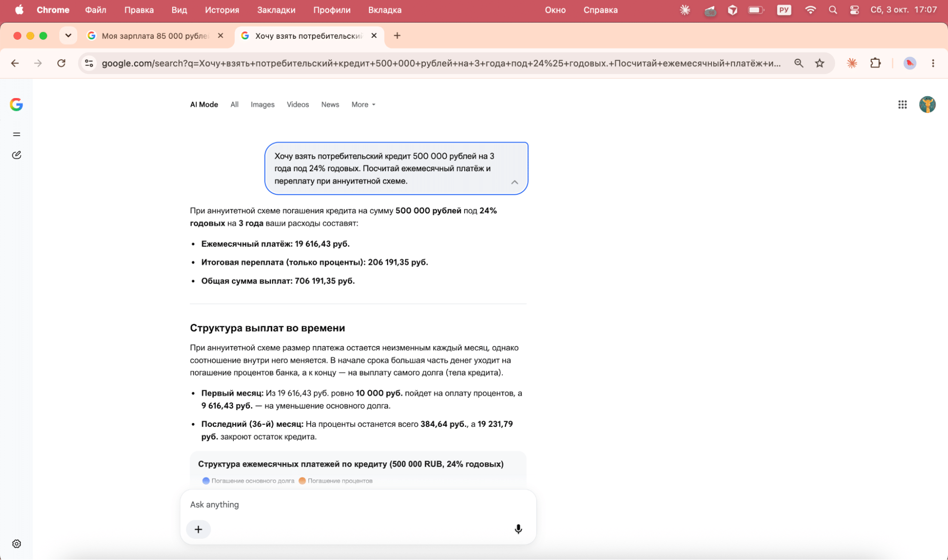Viewport: 948px width, 560px height.
Task: Go back to the previous page
Action: [x=15, y=63]
